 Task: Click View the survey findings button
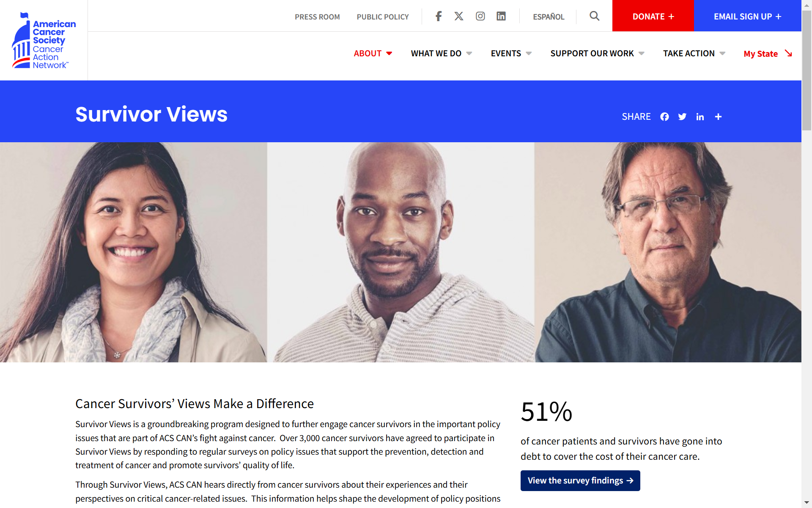coord(580,480)
